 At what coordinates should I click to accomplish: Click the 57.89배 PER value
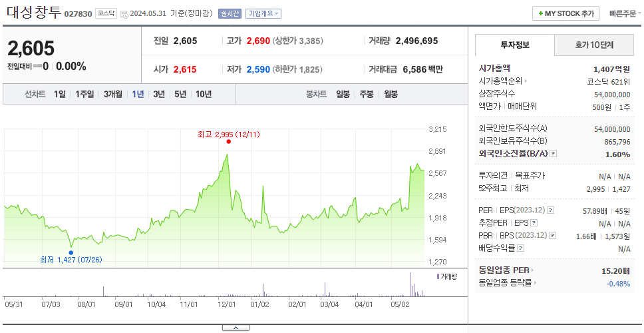pos(595,211)
